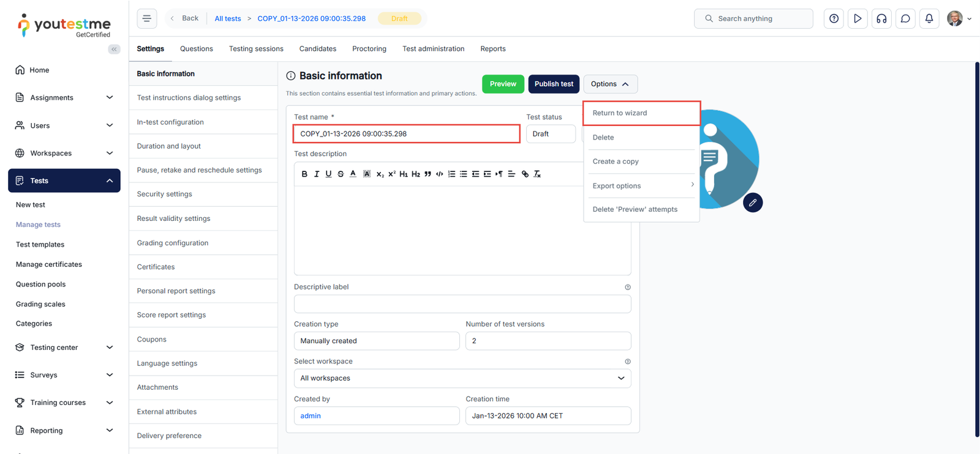Screen dimensions: 980x454
Task: Toggle the hamburger menu button
Action: (147, 18)
